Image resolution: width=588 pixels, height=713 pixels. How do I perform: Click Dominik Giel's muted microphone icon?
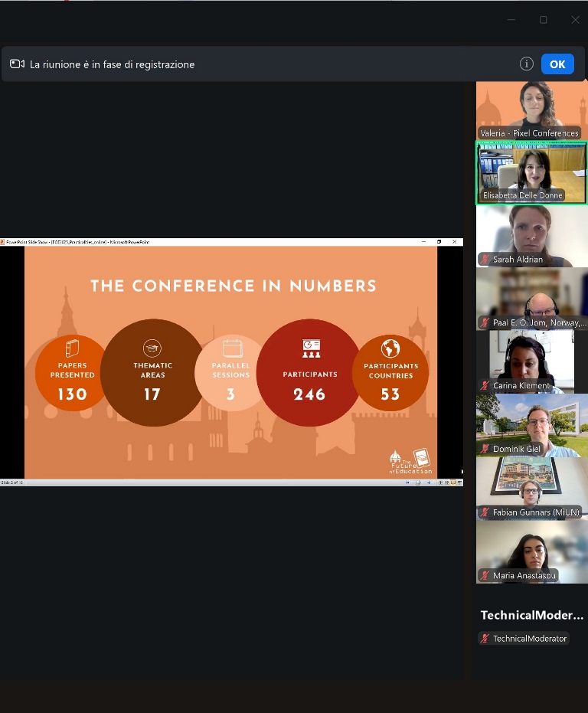485,448
